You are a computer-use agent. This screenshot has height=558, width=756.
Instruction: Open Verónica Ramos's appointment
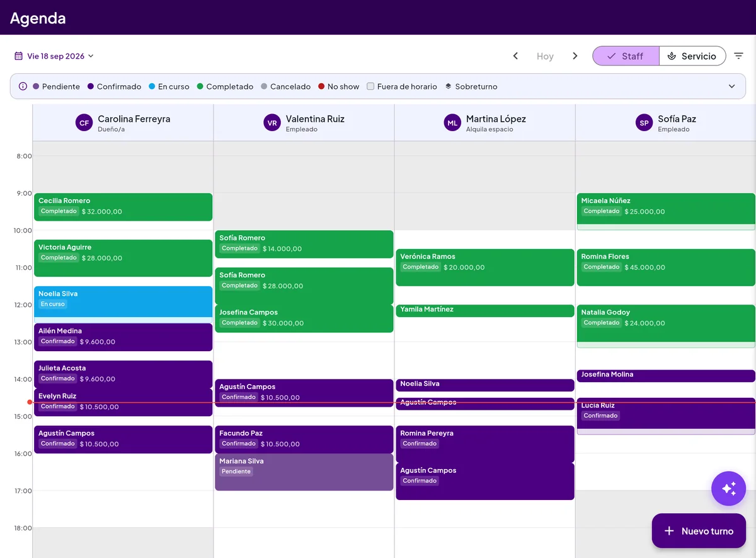[x=485, y=267]
